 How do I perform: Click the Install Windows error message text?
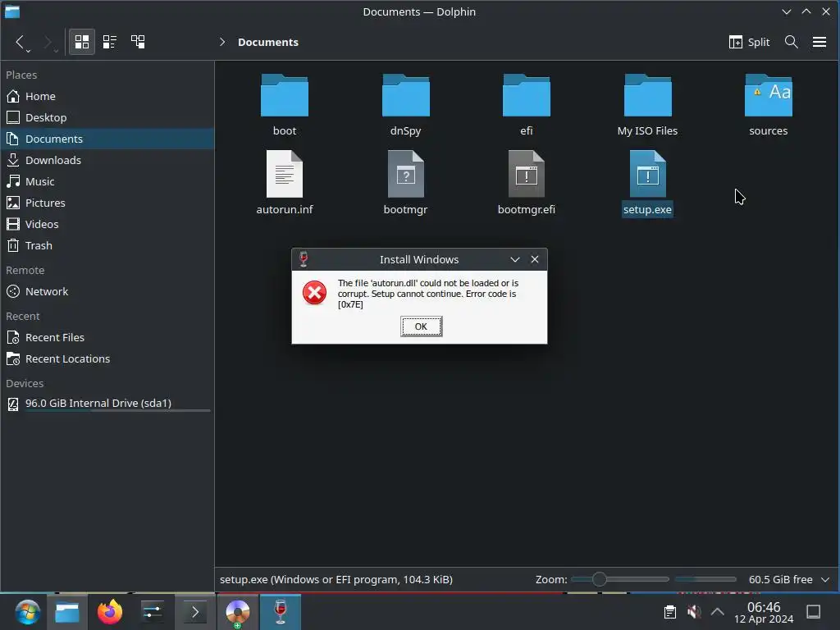pyautogui.click(x=427, y=294)
